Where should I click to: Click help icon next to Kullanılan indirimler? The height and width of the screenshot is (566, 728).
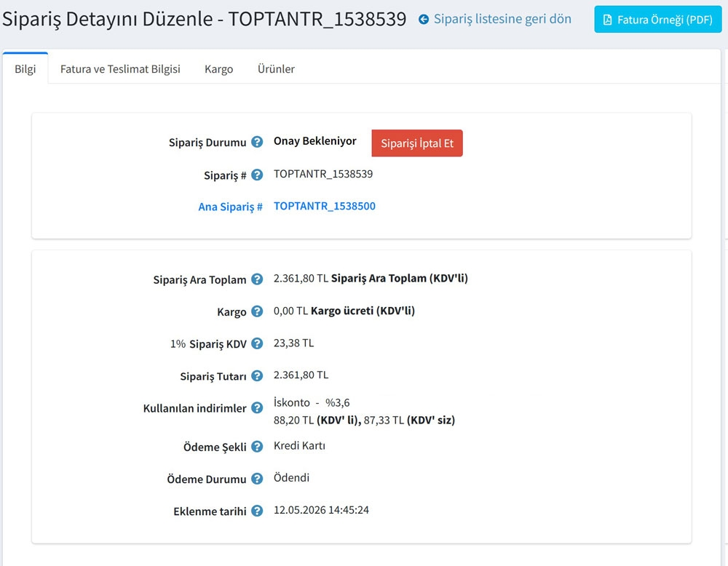click(257, 408)
